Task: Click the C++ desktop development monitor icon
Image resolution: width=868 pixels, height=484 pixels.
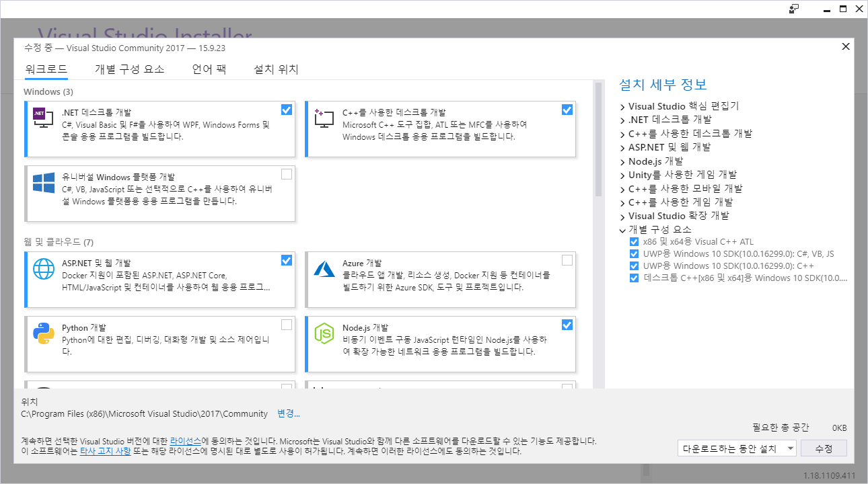Action: click(x=324, y=118)
